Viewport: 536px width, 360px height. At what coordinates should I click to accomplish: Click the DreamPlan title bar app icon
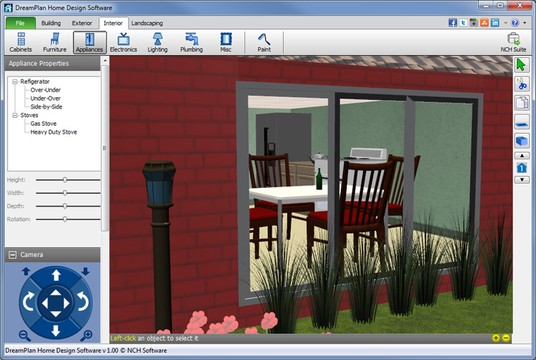tap(8, 7)
